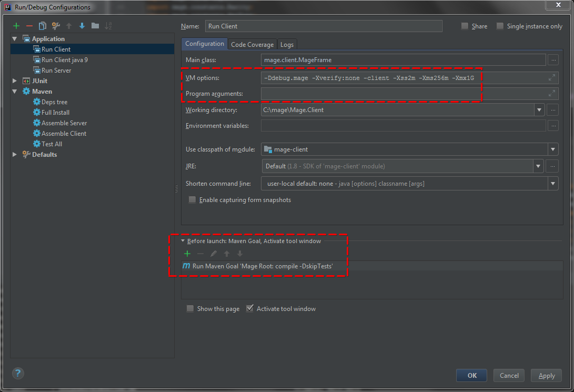Collapse the Maven tree node
The width and height of the screenshot is (574, 392).
click(x=15, y=92)
